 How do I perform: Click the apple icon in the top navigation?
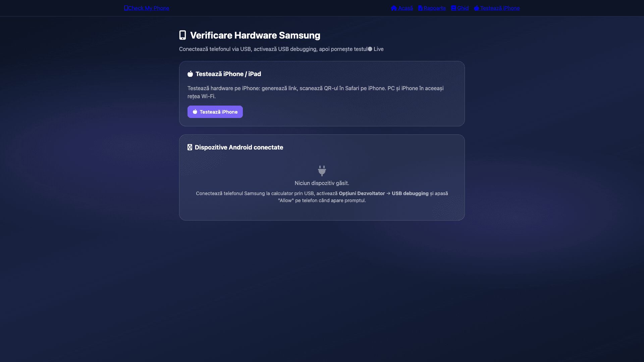pyautogui.click(x=476, y=8)
